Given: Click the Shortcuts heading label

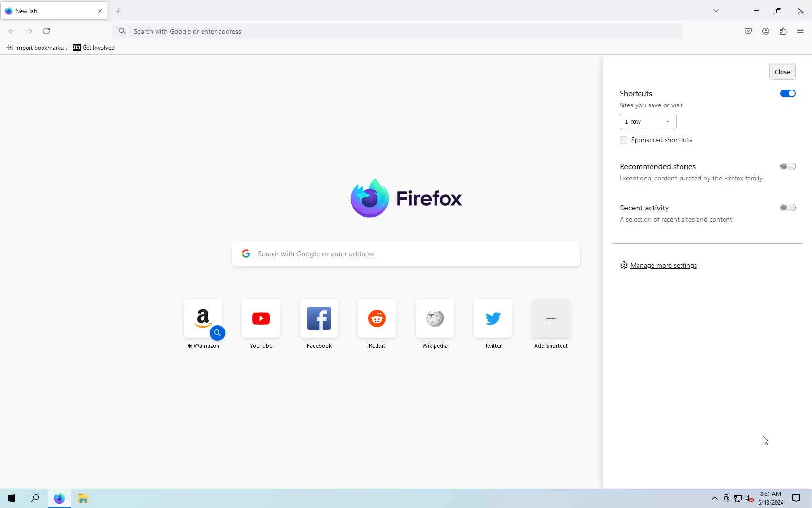Looking at the screenshot, I should click(x=636, y=94).
